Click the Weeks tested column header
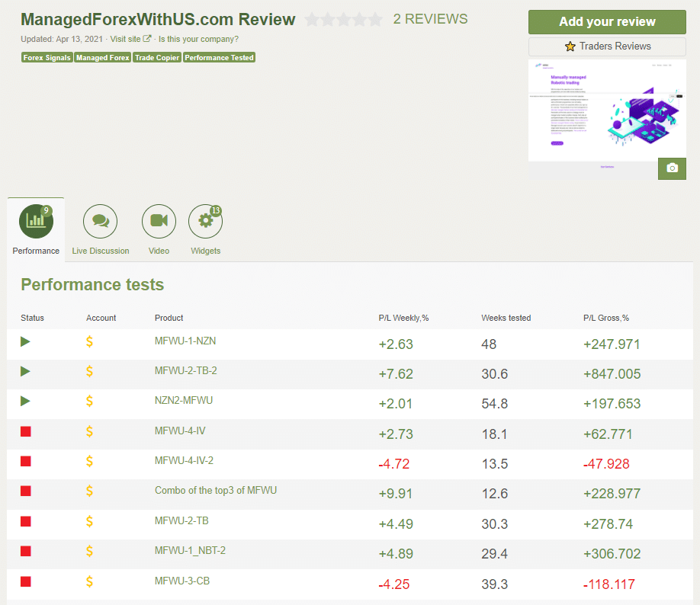700x605 pixels. pyautogui.click(x=506, y=318)
